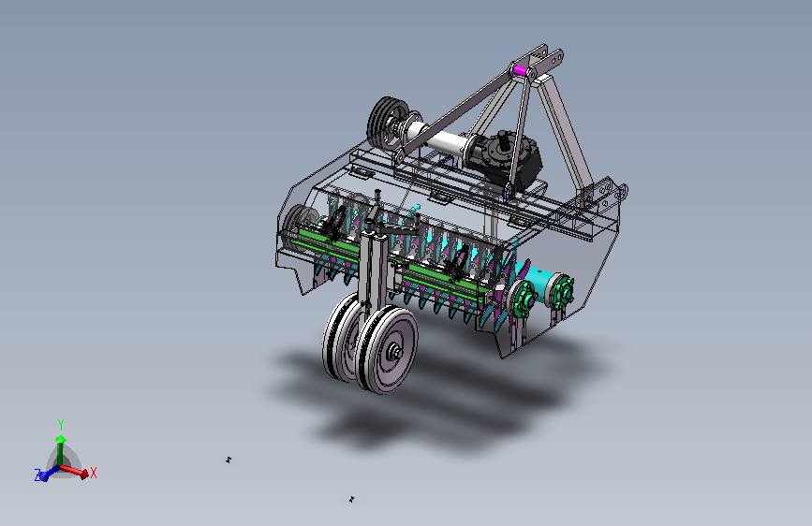Select the grooved belt pulley beside the drive shaft
This screenshot has height=526, width=812.
pos(388,124)
